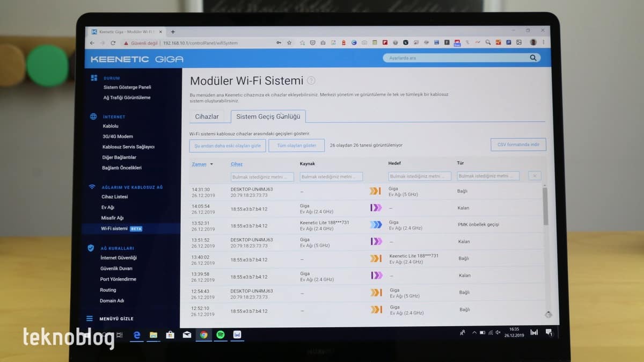644x362 pixels.
Task: Open Microsoft Edge from the taskbar
Action: click(x=137, y=335)
